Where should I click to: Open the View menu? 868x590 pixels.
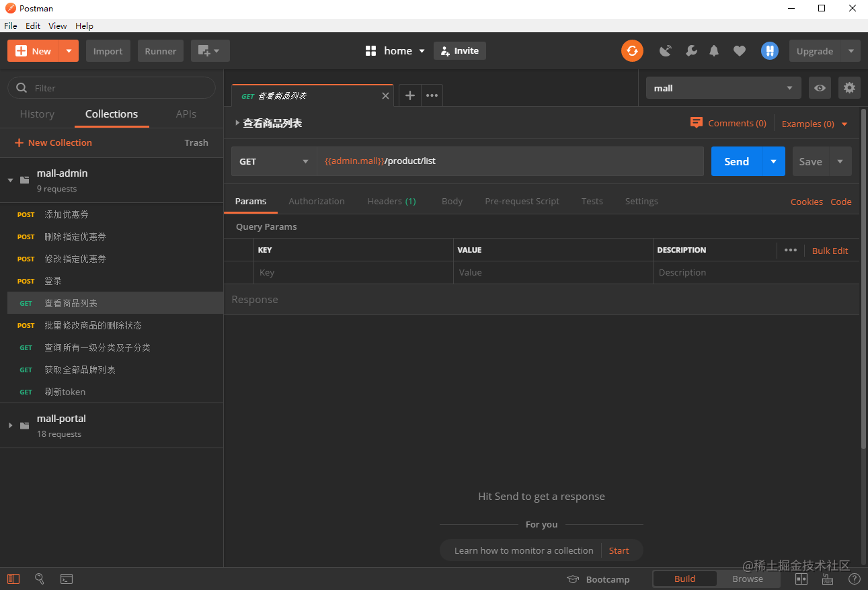tap(58, 26)
